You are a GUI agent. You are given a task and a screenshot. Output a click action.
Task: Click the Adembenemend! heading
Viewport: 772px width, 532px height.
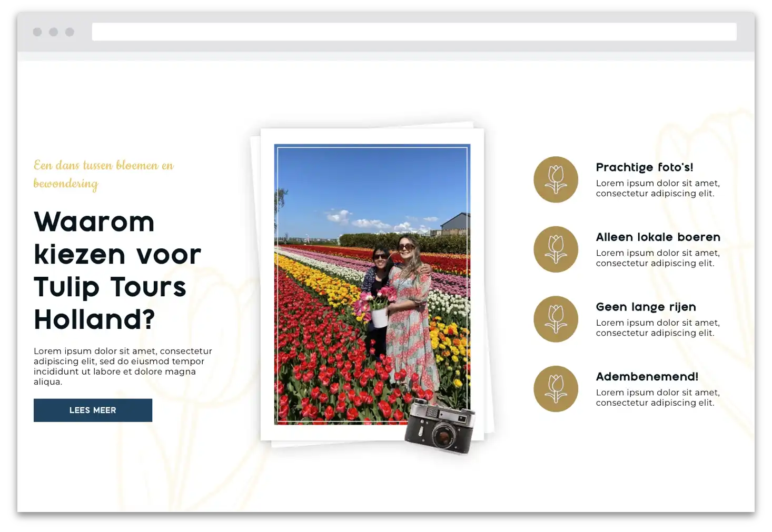point(647,377)
